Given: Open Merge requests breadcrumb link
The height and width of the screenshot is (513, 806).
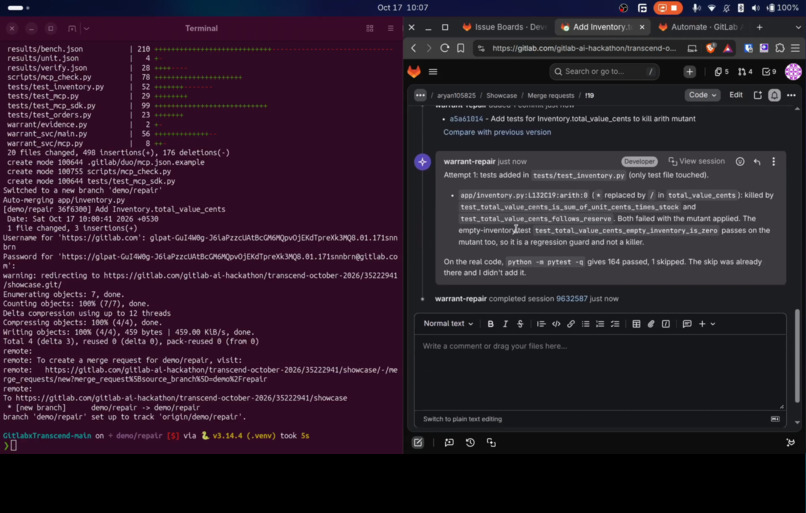Looking at the screenshot, I should coord(551,96).
